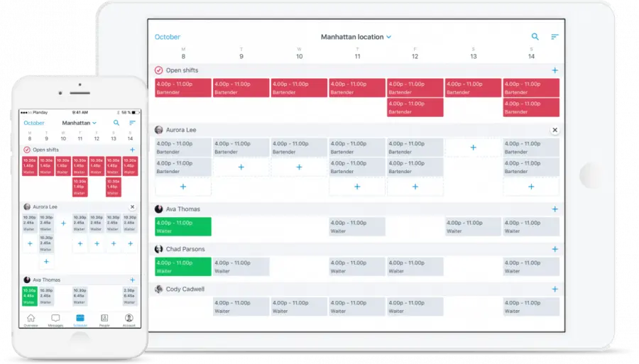Add an open shift on tablet

[555, 70]
